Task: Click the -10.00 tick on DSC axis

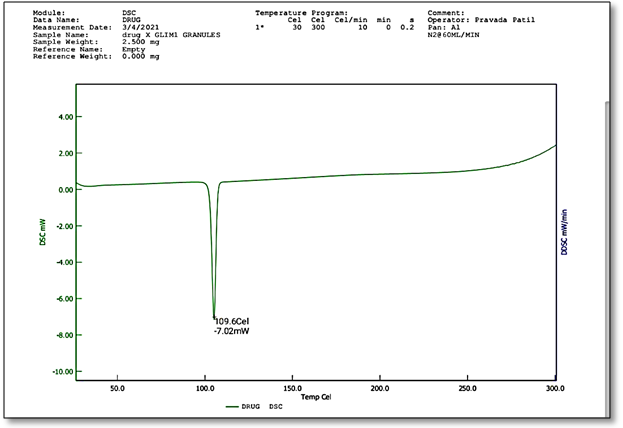Action: [59, 371]
